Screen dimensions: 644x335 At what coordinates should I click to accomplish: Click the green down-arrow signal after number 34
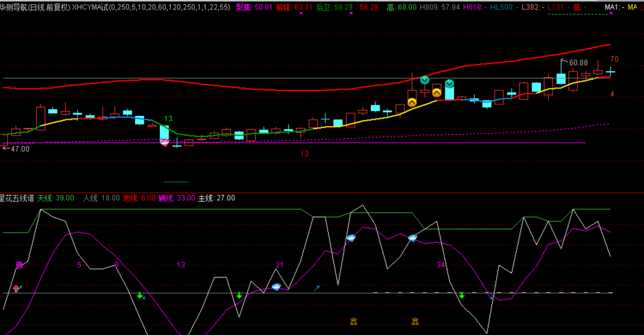462,295
